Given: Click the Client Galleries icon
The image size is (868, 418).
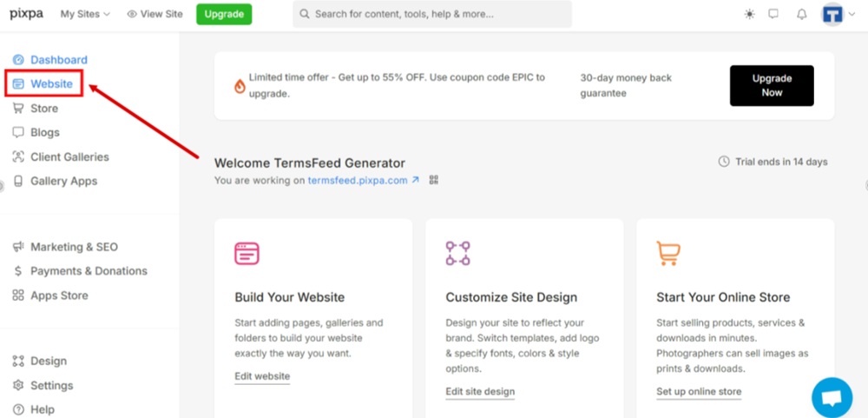Looking at the screenshot, I should click(18, 157).
